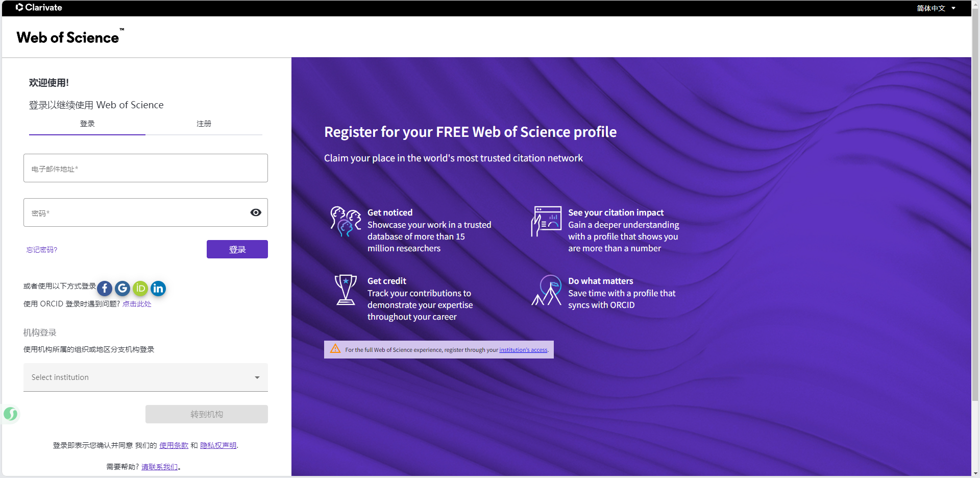Sign in with the LinkedIn icon
The width and height of the screenshot is (980, 478).
click(x=158, y=289)
